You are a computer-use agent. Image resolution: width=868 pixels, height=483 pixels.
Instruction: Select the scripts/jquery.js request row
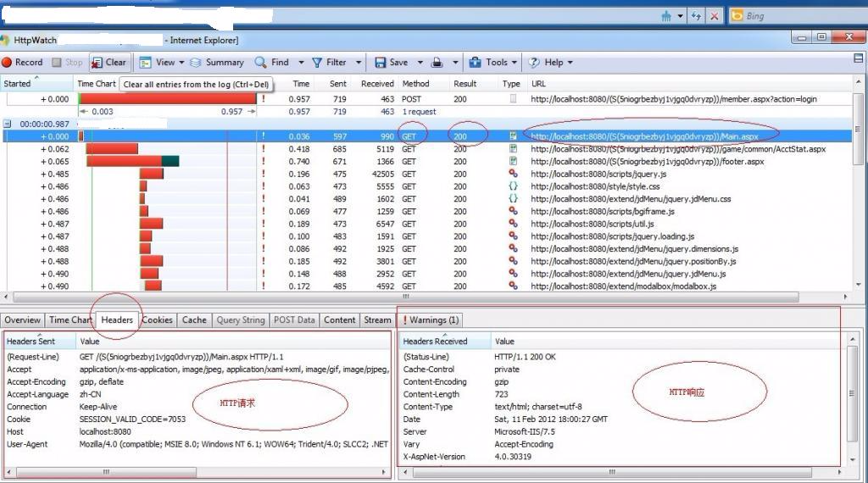(426, 174)
